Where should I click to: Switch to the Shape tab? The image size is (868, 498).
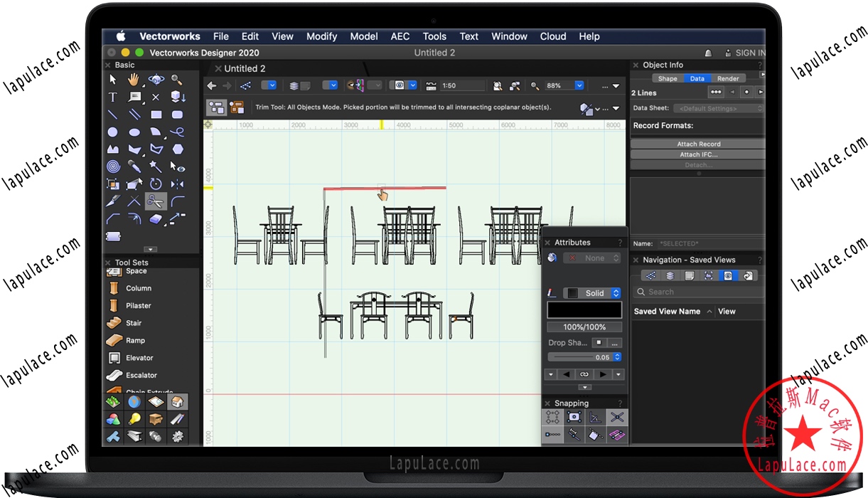point(668,78)
